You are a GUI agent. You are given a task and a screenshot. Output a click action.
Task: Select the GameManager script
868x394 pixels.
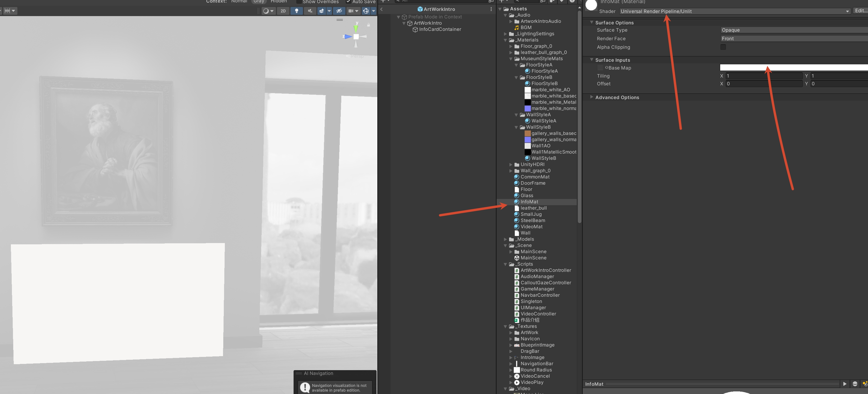click(537, 289)
